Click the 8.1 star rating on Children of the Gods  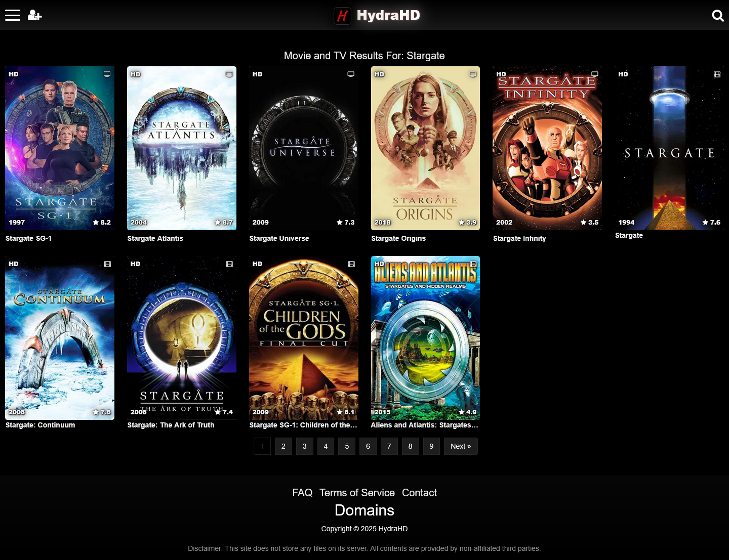[346, 412]
